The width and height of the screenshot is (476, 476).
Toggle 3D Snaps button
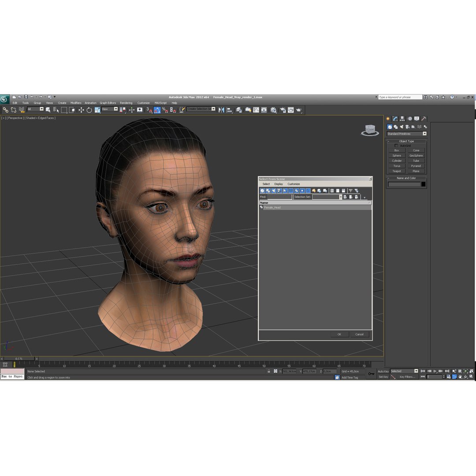tap(149, 110)
